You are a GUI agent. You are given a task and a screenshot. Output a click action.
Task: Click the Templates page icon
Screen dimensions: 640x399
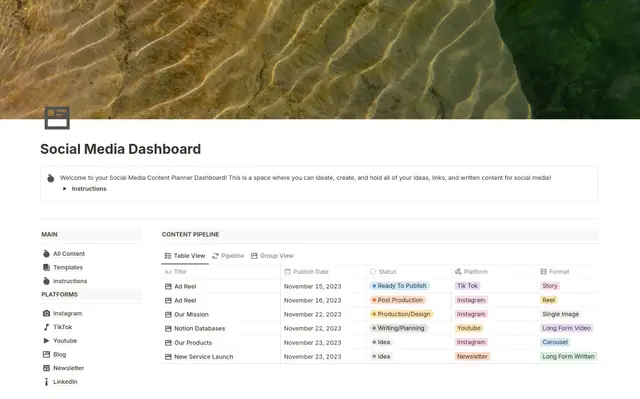click(47, 267)
